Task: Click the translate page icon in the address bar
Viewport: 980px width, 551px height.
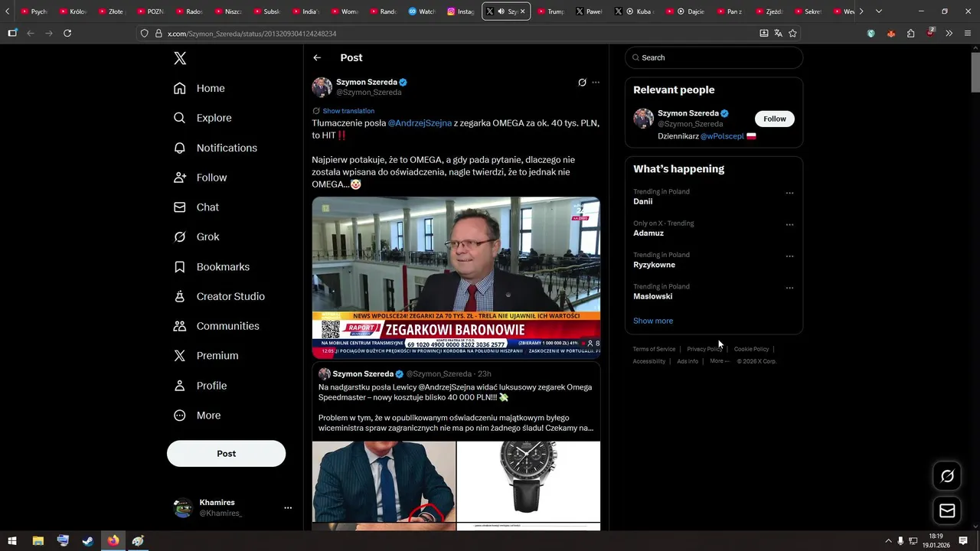Action: click(x=778, y=34)
